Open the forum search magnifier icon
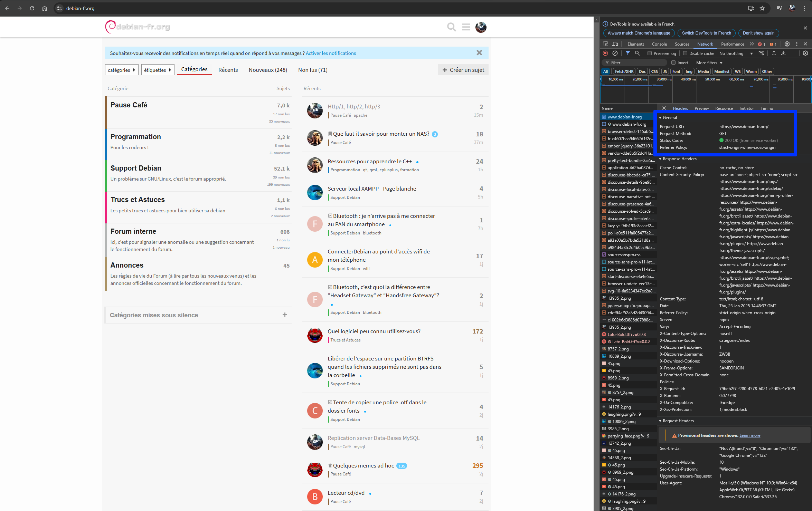The width and height of the screenshot is (812, 511). pos(451,27)
